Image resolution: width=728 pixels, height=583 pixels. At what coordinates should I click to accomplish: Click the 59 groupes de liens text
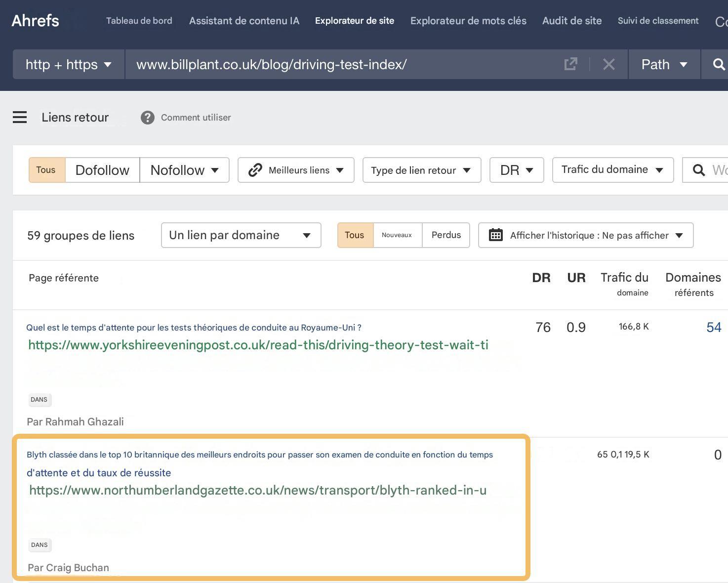[81, 236]
